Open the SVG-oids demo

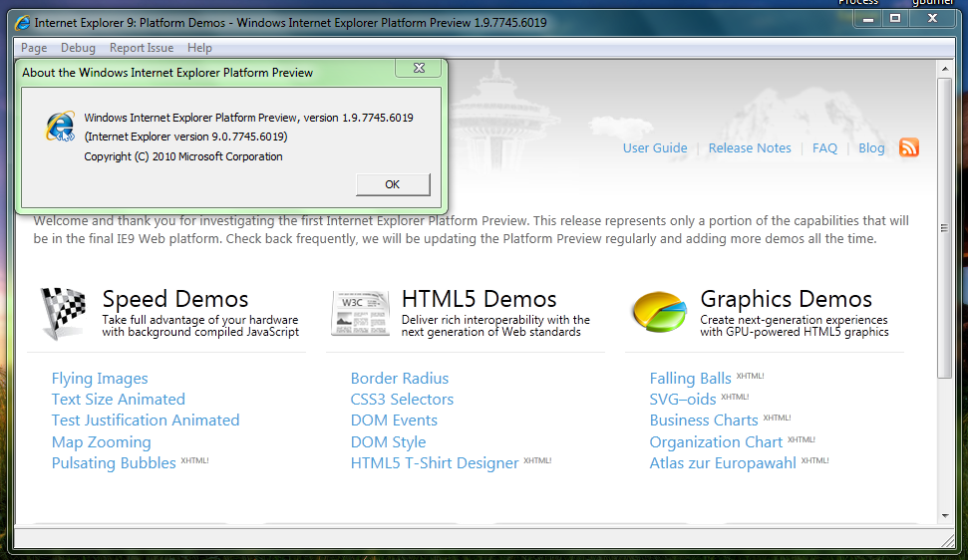tap(683, 399)
